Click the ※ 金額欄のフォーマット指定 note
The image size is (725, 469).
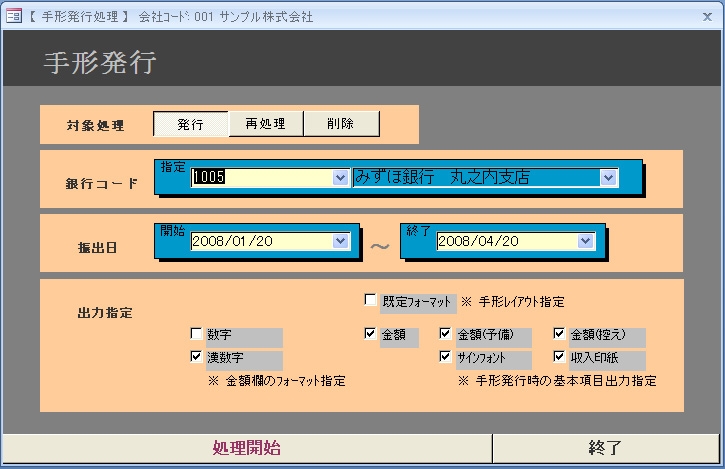(276, 381)
